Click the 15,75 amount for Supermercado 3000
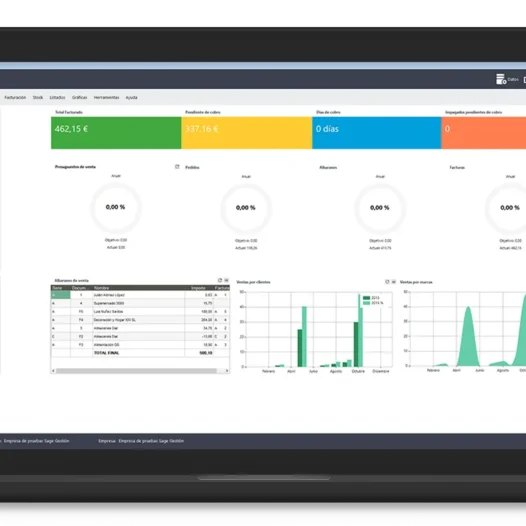 coord(208,303)
